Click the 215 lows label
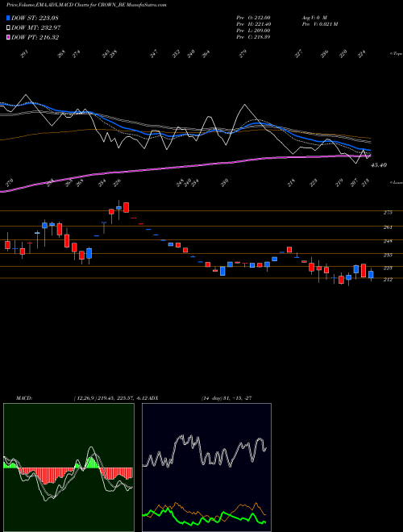The width and height of the screenshot is (403, 532). (291, 182)
